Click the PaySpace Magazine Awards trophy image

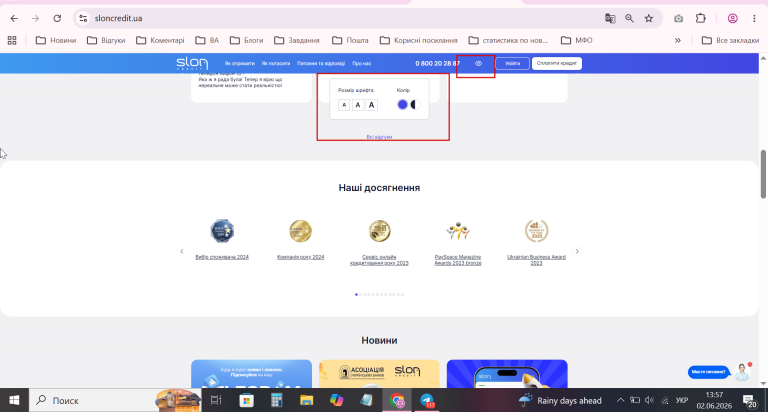click(458, 231)
